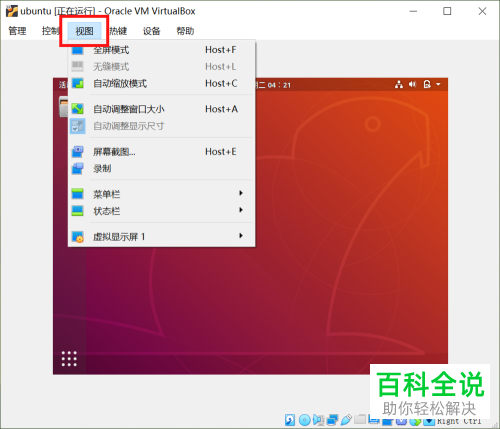Select the disabled 无缝模式 entry
500x429 pixels.
click(162, 67)
